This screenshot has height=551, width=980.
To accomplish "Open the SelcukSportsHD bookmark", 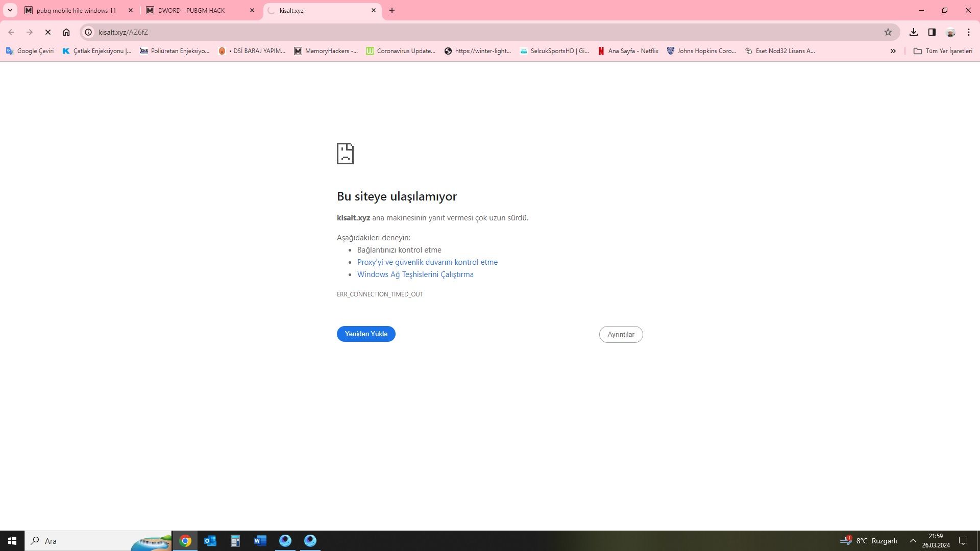I will pos(554,51).
